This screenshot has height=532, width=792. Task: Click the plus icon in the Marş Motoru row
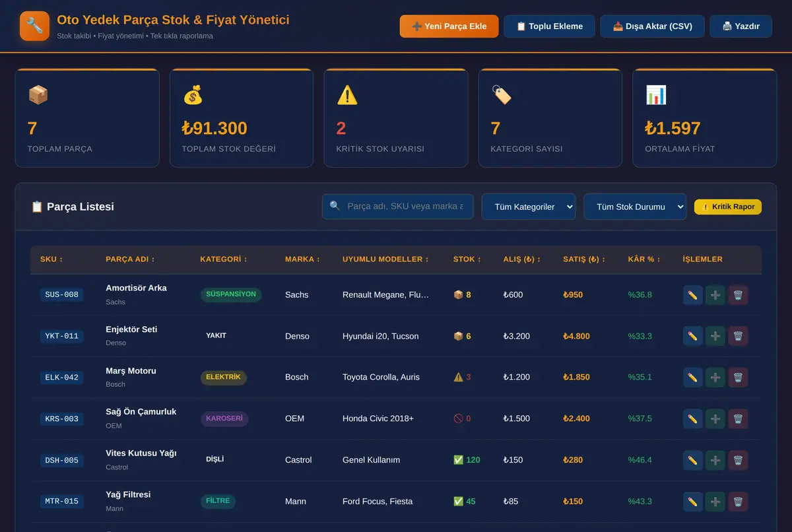pos(715,378)
